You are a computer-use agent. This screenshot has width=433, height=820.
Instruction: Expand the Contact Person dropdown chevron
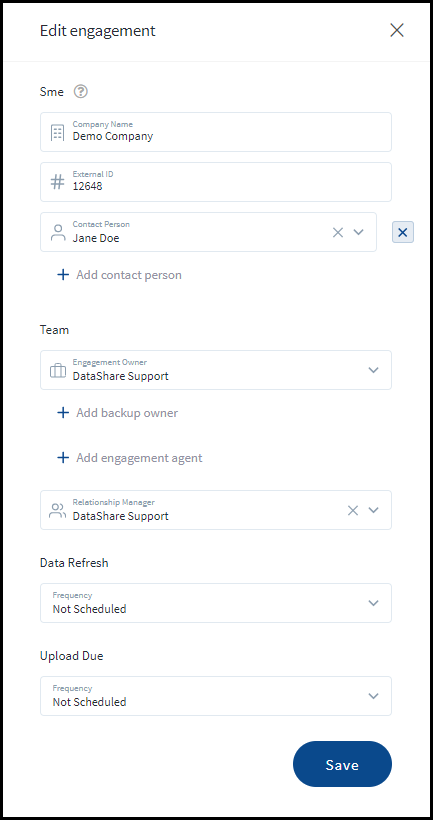(x=358, y=232)
